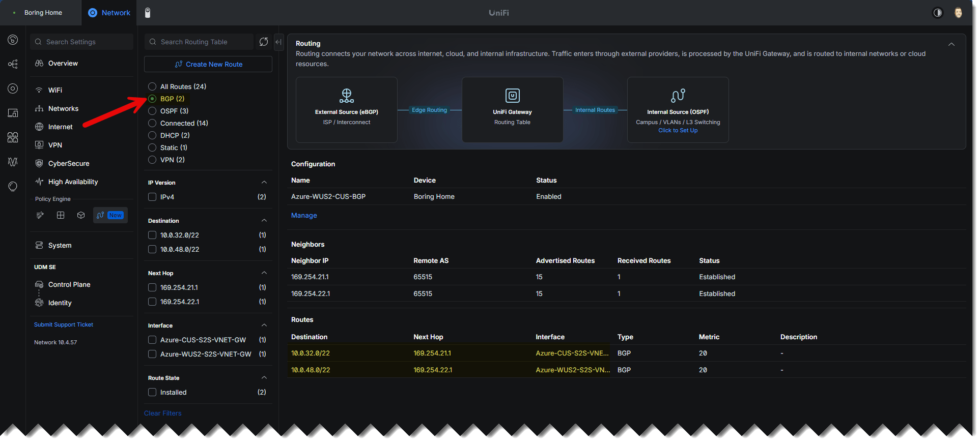The image size is (980, 444).
Task: Click the fingerprint icon next to Identity
Action: pos(39,303)
